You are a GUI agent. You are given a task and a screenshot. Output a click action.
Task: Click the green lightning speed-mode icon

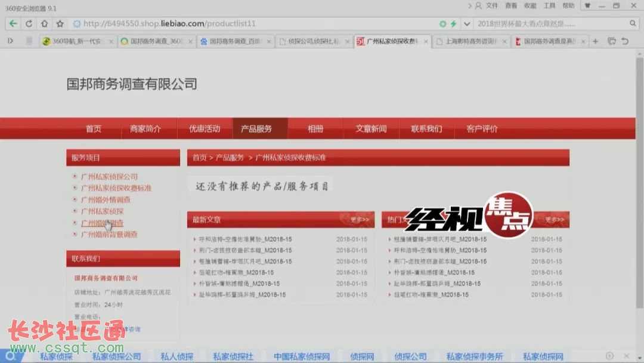(x=453, y=24)
